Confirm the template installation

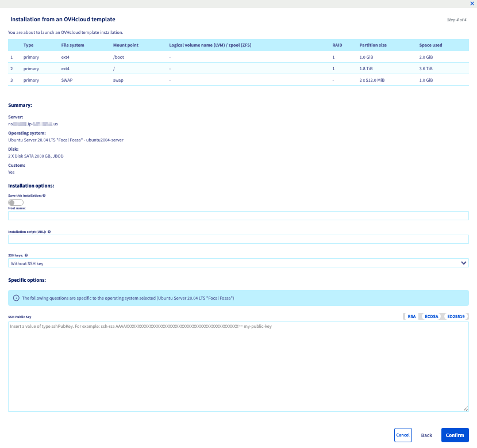point(455,435)
